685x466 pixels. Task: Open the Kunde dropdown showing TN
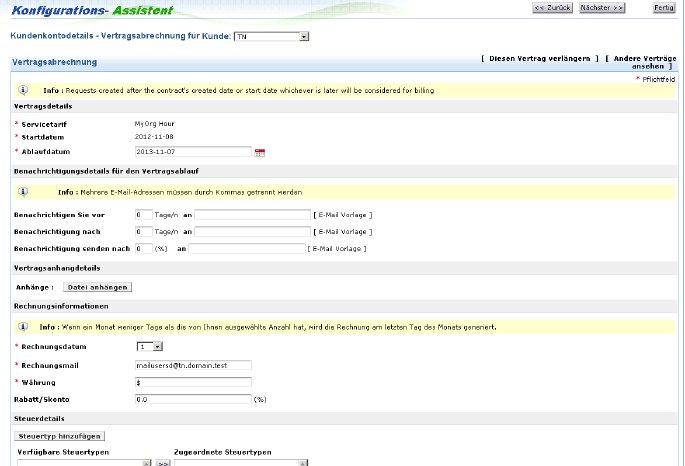(x=271, y=36)
